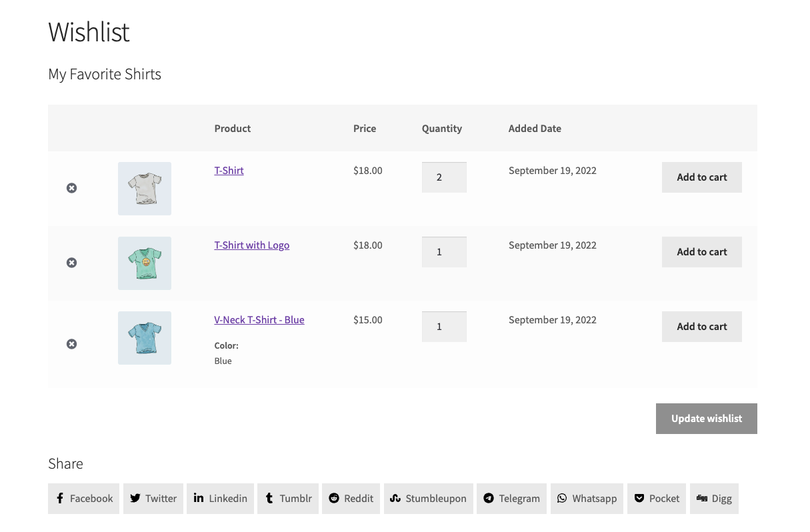This screenshot has height=532, width=810.
Task: Share wishlist on Facebook
Action: tap(84, 499)
